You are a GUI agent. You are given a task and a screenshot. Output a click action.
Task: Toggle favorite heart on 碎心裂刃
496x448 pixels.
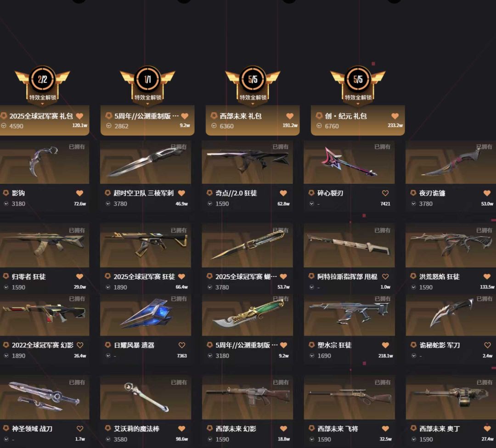[385, 193]
